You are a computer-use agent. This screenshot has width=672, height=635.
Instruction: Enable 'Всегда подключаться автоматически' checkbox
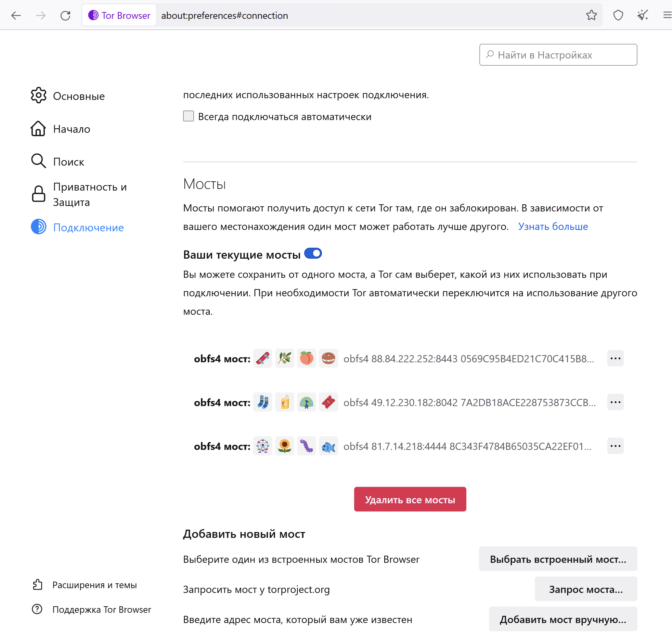[189, 116]
